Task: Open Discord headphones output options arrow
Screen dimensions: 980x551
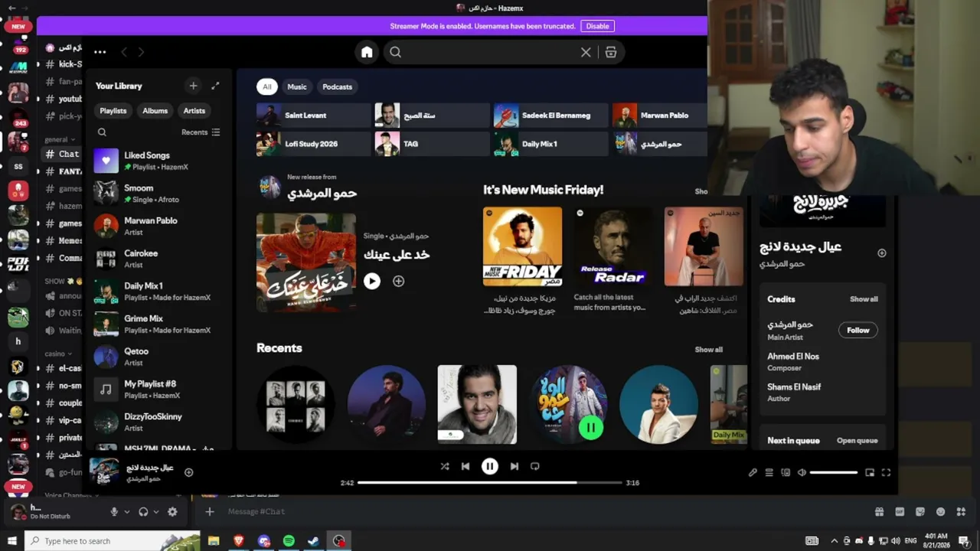Action: [156, 512]
